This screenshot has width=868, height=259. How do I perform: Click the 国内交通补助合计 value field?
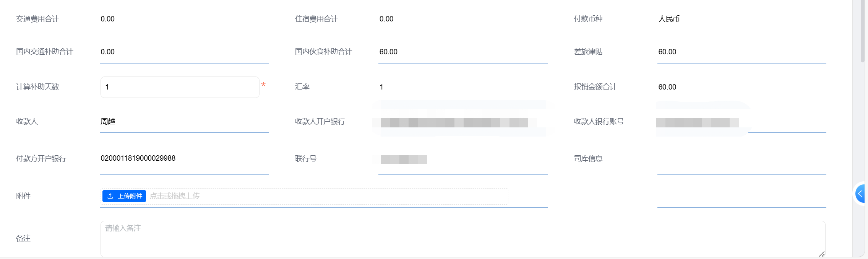coord(184,52)
